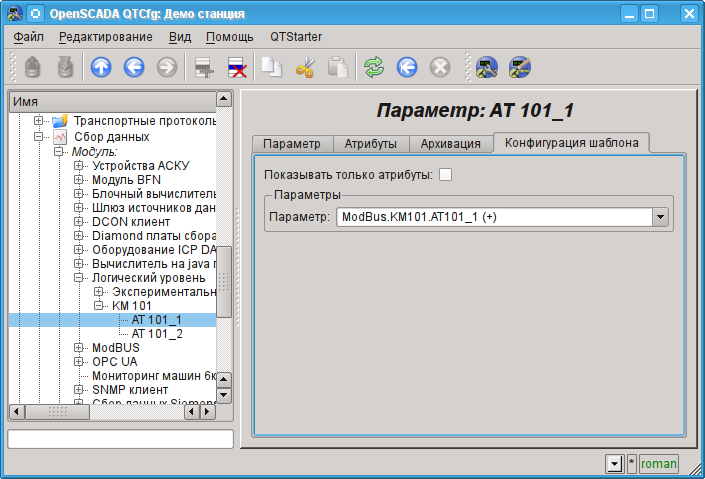Viewport: 705px width, 479px height.
Task: Click the Up navigation arrow icon
Action: coord(101,67)
